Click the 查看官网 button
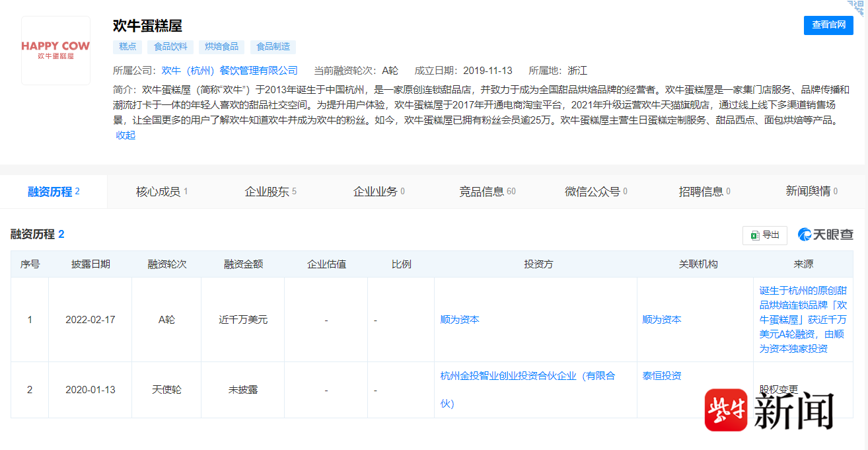 tap(828, 25)
